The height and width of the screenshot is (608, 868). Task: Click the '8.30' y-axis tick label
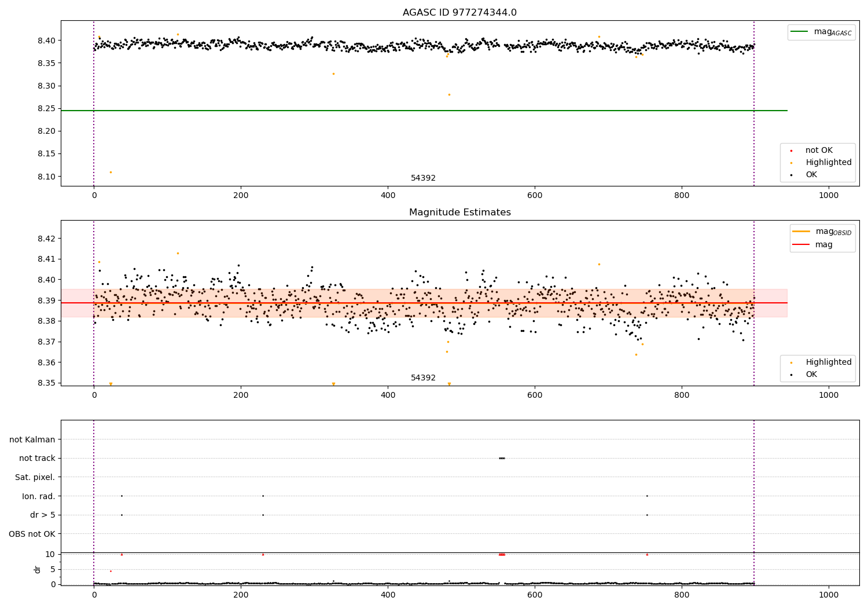pyautogui.click(x=46, y=86)
